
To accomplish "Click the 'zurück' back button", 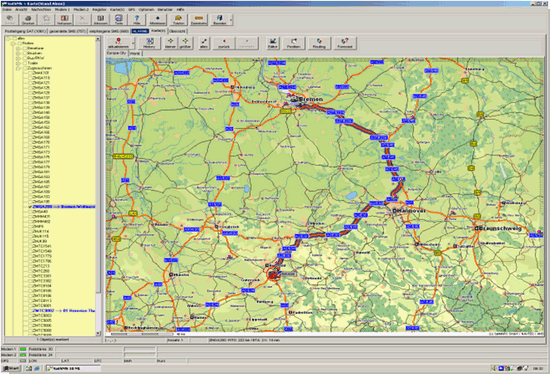I will tap(224, 43).
